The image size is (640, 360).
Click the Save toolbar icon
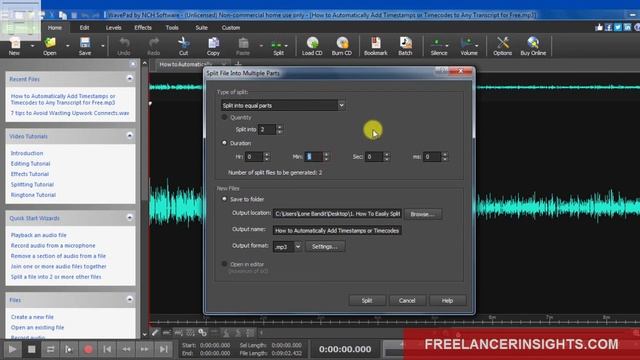point(85,46)
